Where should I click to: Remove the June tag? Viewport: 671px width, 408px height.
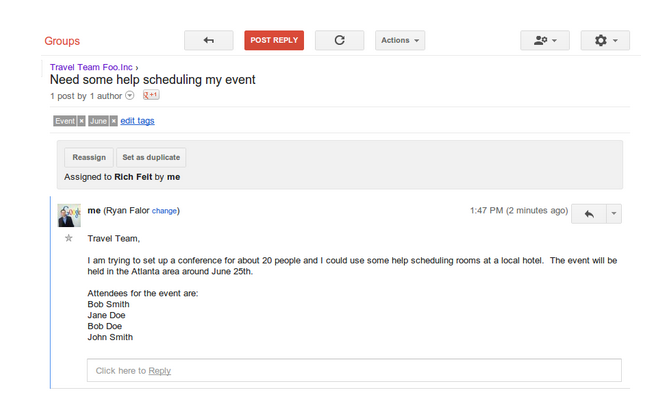pos(113,121)
